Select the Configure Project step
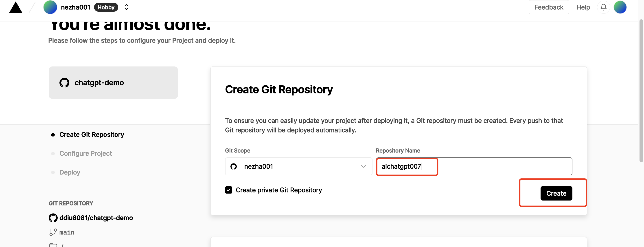 coord(85,153)
